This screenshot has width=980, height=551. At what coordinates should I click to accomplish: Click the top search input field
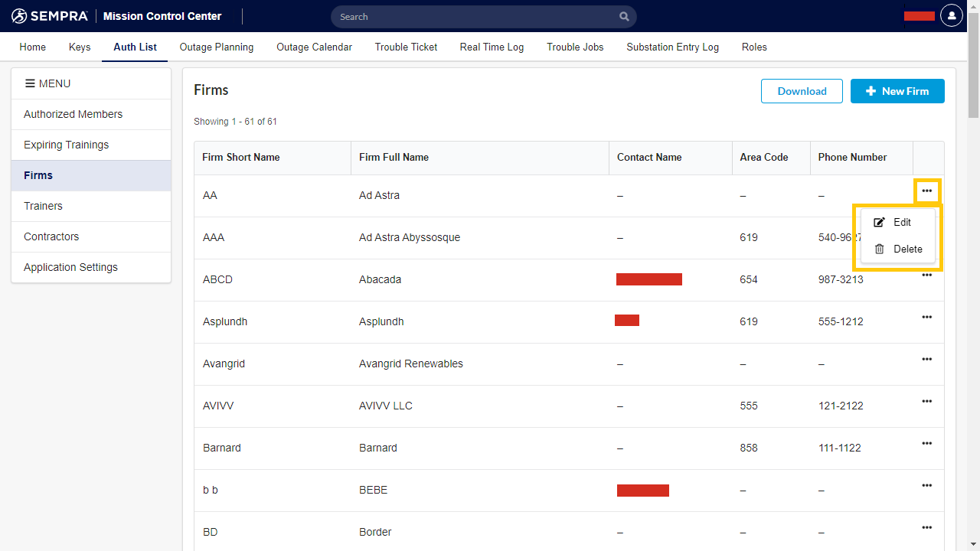[x=475, y=16]
